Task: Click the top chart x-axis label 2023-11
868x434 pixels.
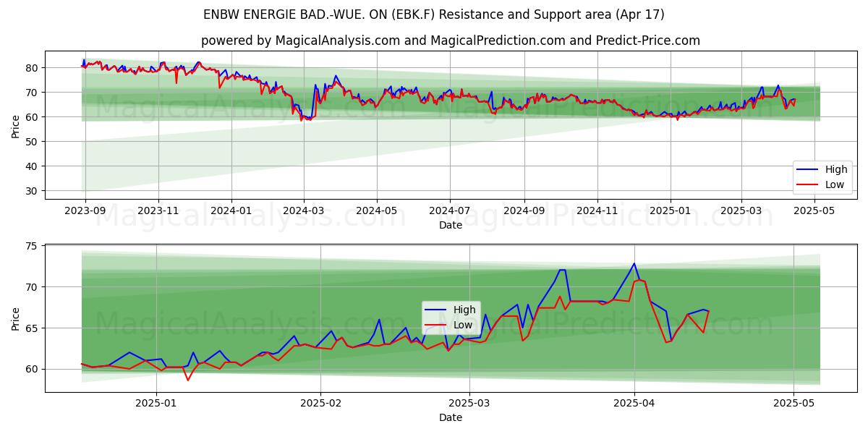Action: pyautogui.click(x=158, y=210)
